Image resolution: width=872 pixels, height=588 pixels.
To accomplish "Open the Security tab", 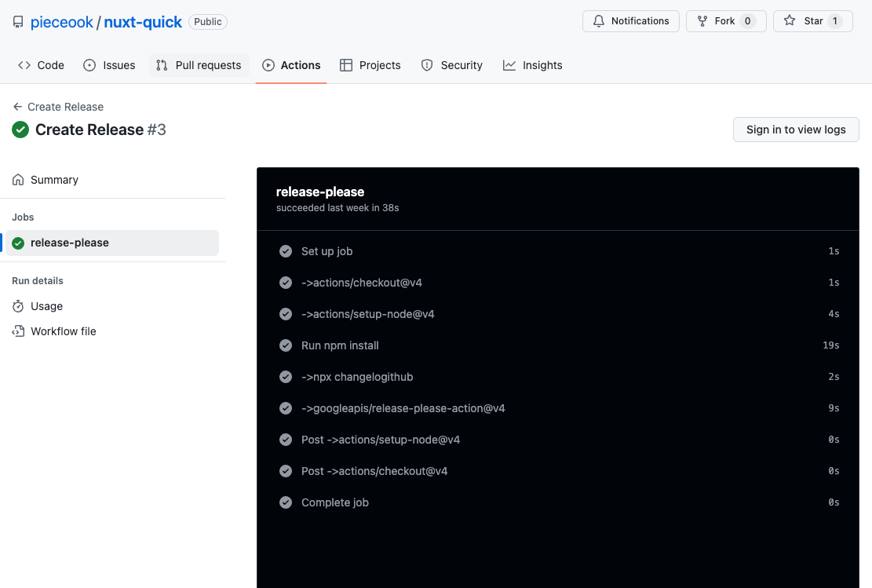I will [x=452, y=65].
